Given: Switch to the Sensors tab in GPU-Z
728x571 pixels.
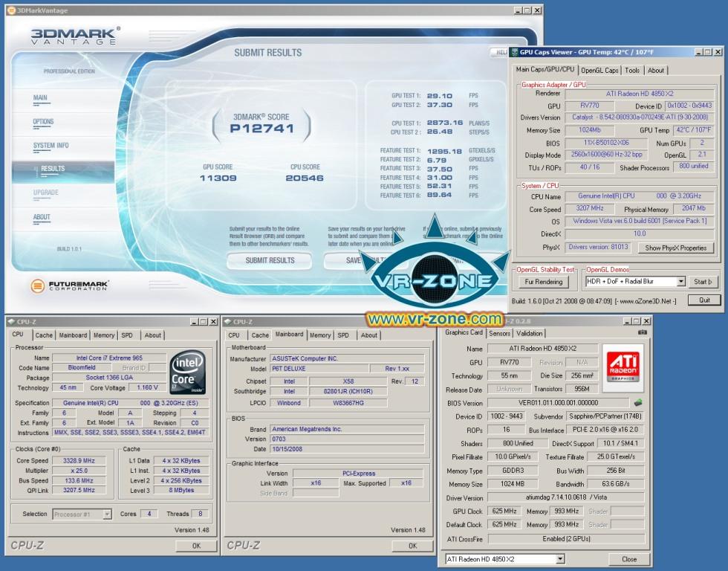Looking at the screenshot, I should click(498, 333).
